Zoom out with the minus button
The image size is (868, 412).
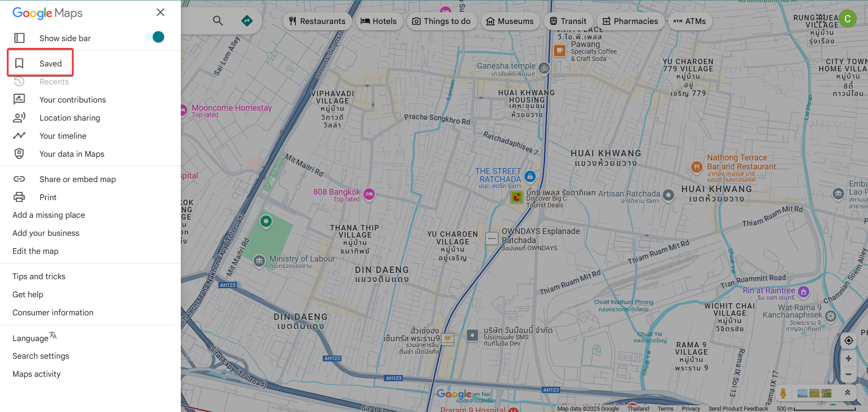849,375
